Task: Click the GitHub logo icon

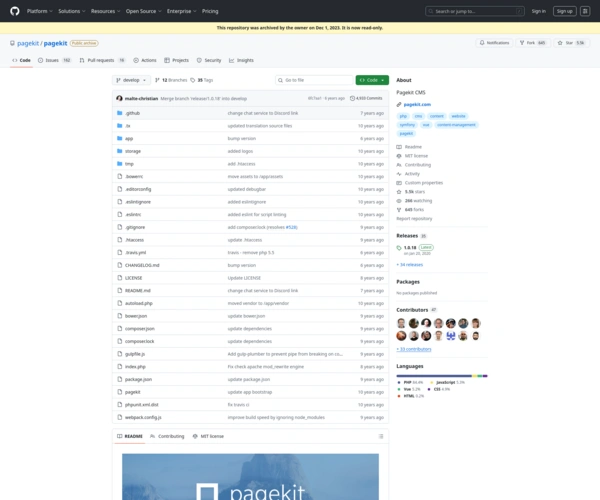Action: (x=16, y=11)
